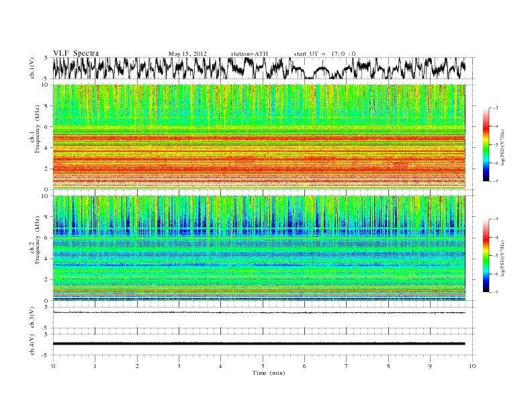
Task: Click time-axis tick label "4"
Action: coord(220,366)
